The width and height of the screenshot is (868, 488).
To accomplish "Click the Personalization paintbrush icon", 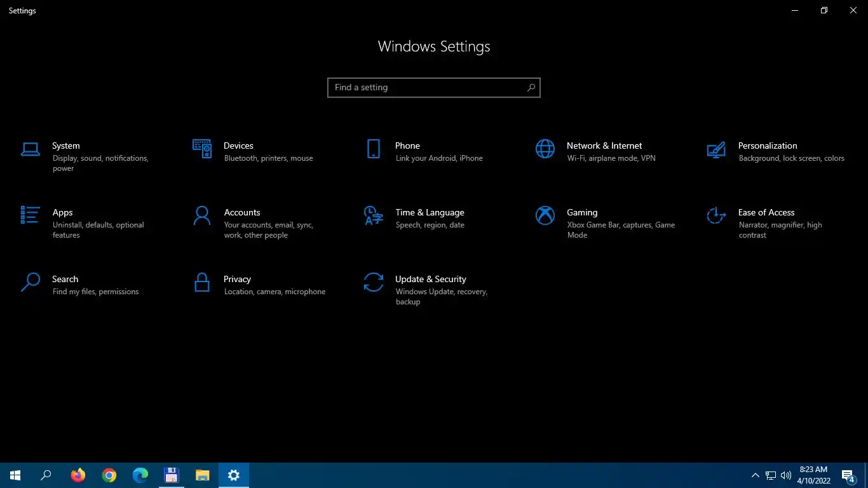I will click(x=716, y=149).
